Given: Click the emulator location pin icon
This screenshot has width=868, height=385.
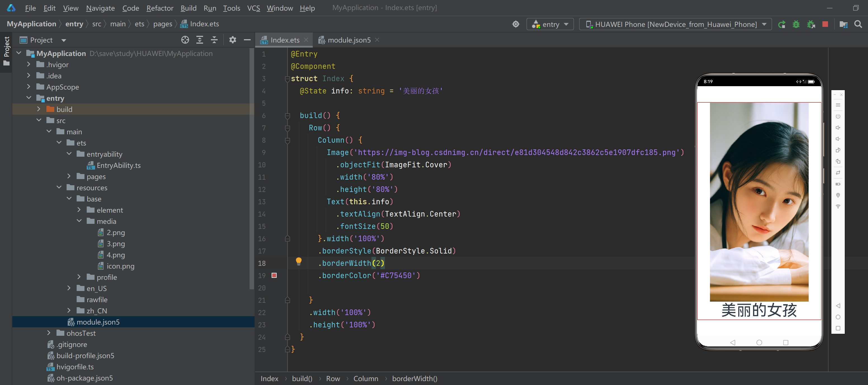Looking at the screenshot, I should (838, 195).
